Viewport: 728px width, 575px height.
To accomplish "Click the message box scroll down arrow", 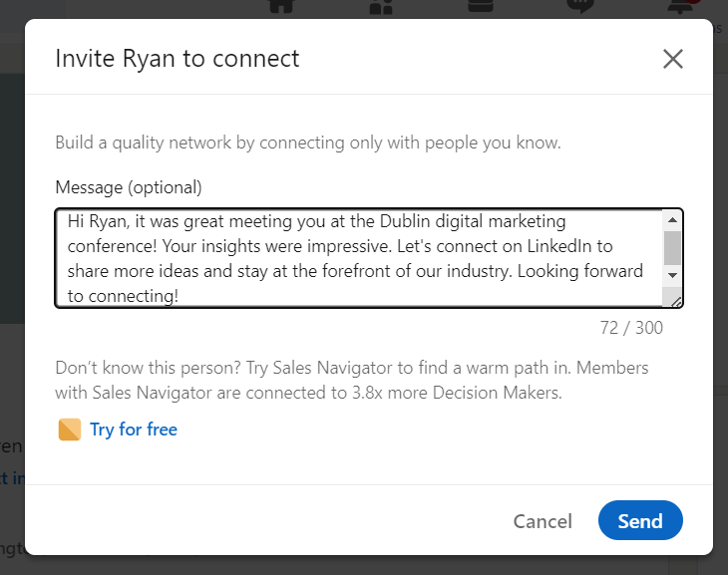I will [672, 275].
